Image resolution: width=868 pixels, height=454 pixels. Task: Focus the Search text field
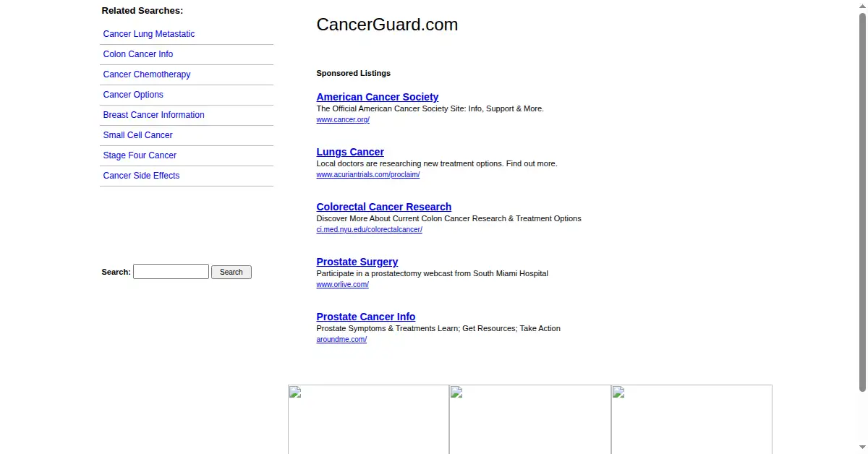171,272
